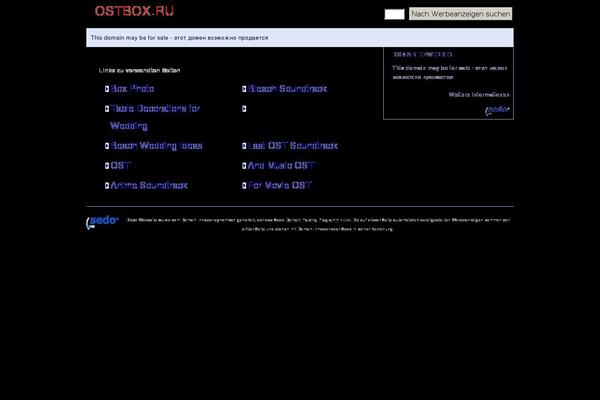Open the Beach Wedding Ideas link
Screen dimensions: 600x400
coord(156,146)
